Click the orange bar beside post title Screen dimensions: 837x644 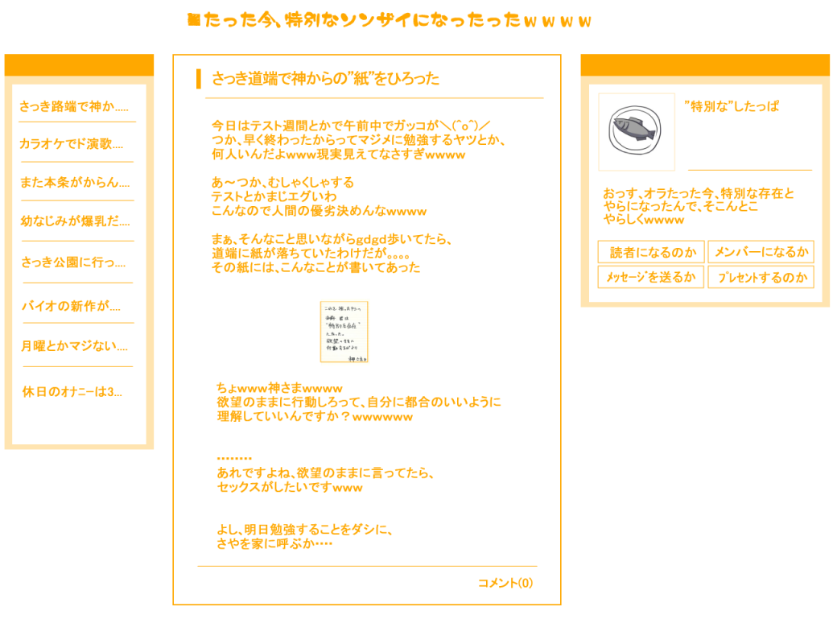click(x=199, y=79)
